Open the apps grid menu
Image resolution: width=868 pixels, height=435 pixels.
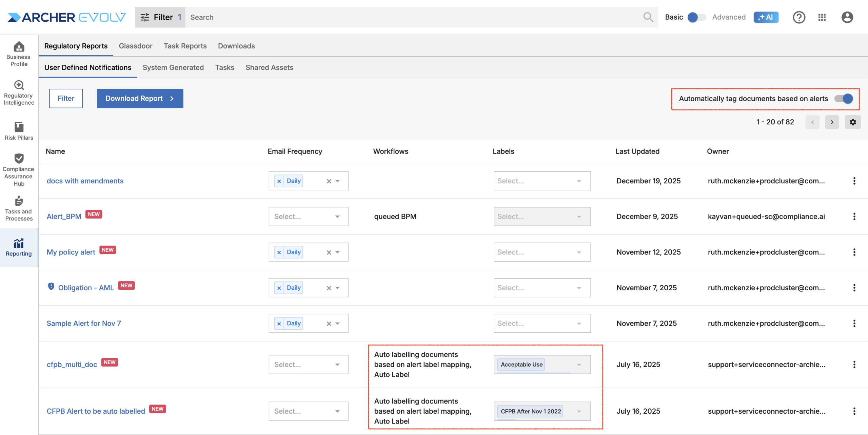(822, 17)
